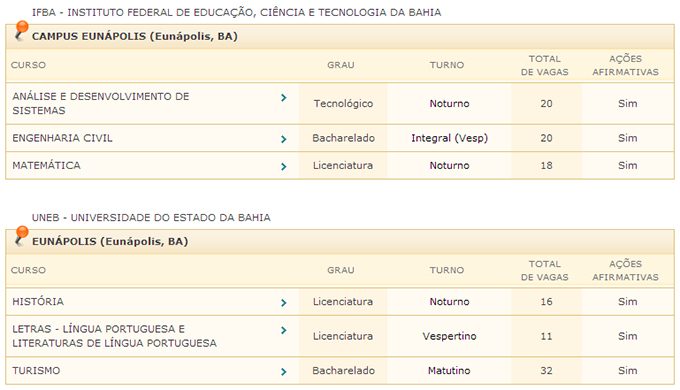Image resolution: width=680 pixels, height=390 pixels.
Task: Click the arrow next to Matemática
Action: click(284, 167)
